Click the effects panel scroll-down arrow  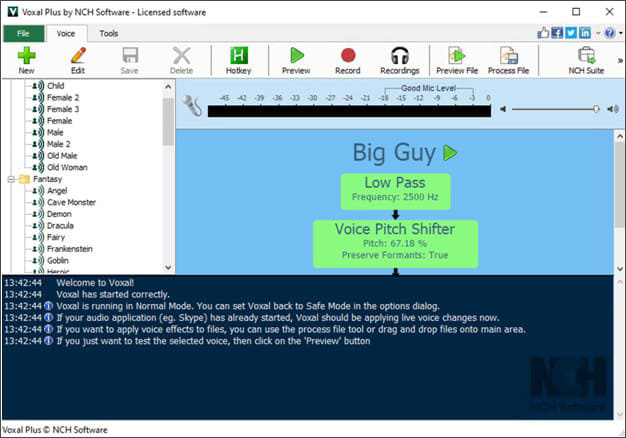[x=620, y=269]
